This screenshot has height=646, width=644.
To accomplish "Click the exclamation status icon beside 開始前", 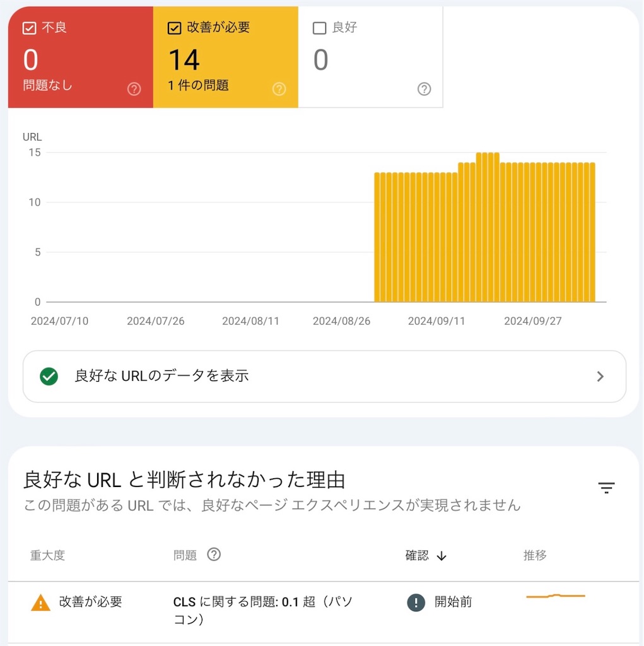I will 416,602.
